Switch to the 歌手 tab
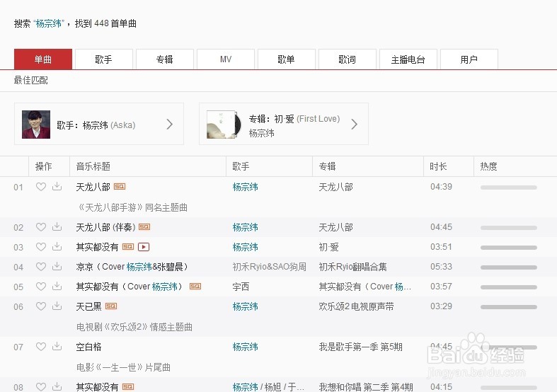This screenshot has width=557, height=392. pos(104,59)
